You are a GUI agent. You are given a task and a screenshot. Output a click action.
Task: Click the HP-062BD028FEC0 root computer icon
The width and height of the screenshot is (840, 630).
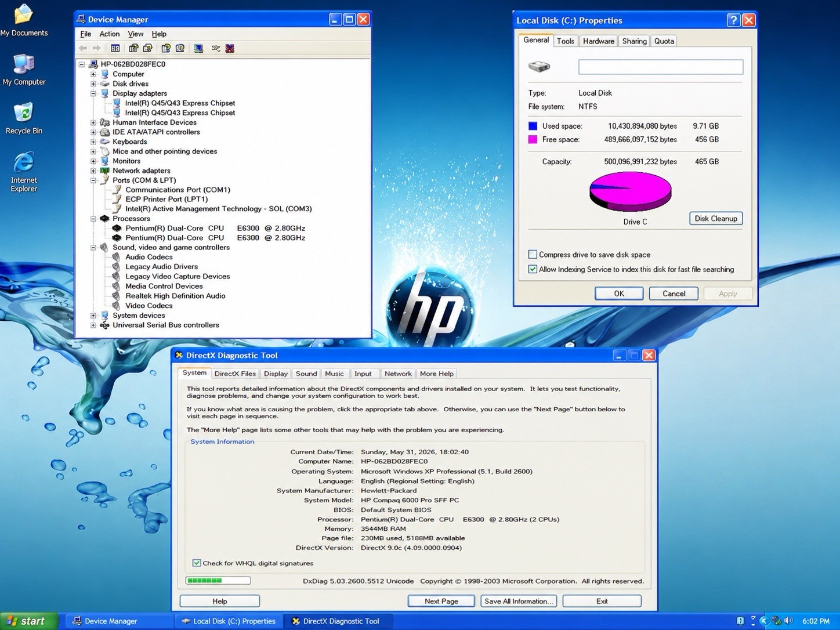click(93, 64)
